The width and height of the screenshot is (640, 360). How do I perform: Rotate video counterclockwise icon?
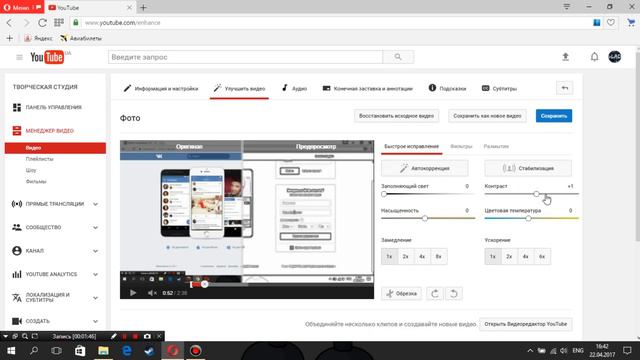click(x=453, y=293)
